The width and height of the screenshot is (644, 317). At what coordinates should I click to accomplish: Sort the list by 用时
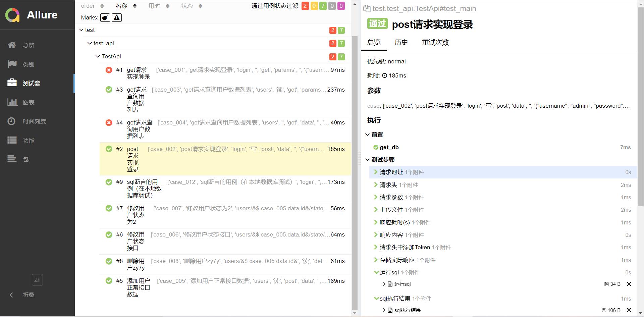click(x=159, y=6)
